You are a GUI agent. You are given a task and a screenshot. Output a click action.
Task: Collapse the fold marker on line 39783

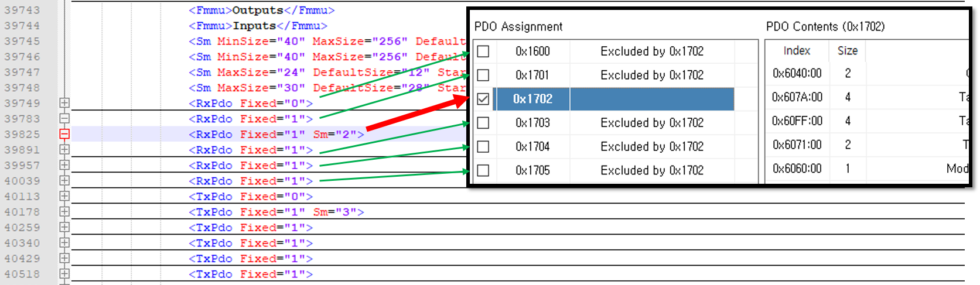click(64, 119)
